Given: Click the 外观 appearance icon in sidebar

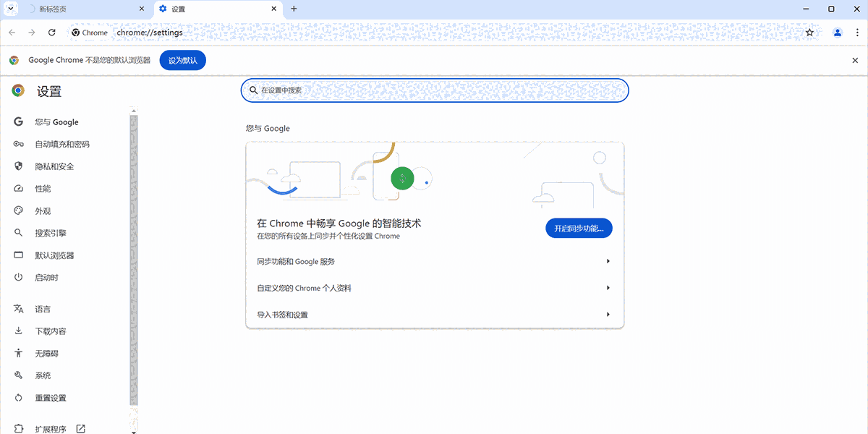Looking at the screenshot, I should pyautogui.click(x=19, y=210).
